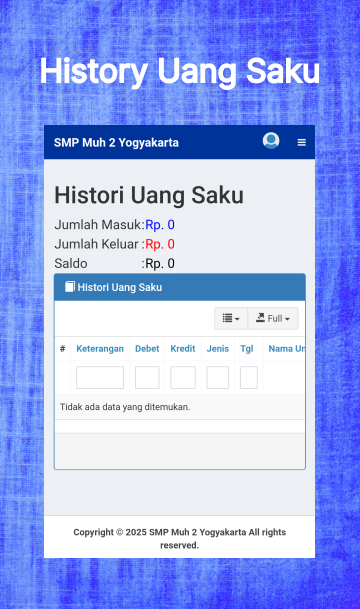Viewport: 360px width, 609px height.
Task: Click the Histori Uang Saku page heading
Action: pos(149,195)
